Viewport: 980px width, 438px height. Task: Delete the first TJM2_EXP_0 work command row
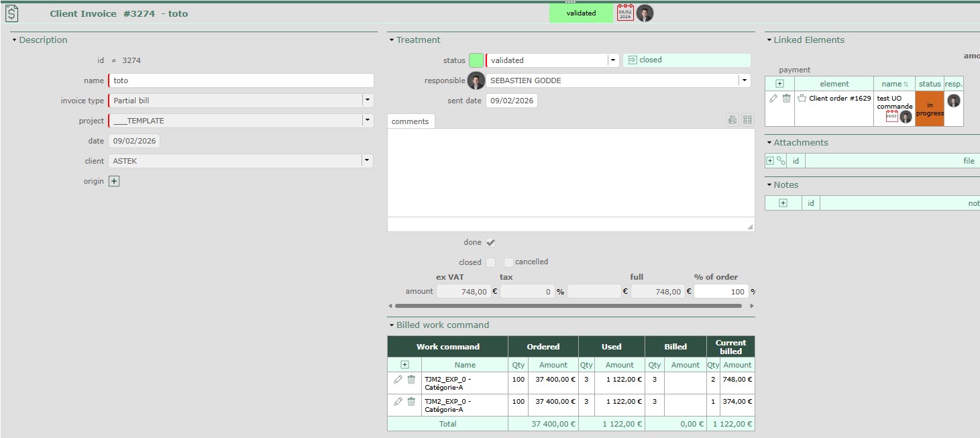pyautogui.click(x=411, y=380)
